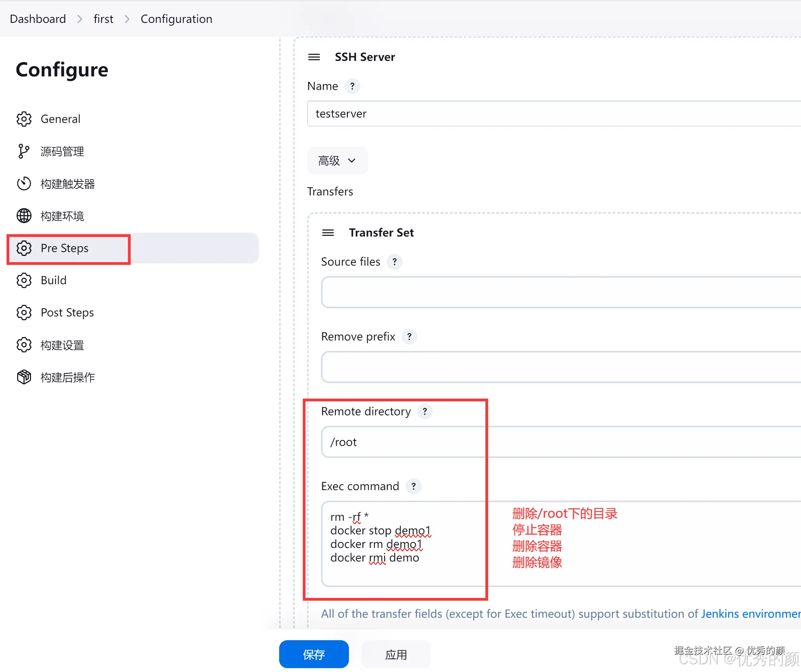The image size is (801, 672).
Task: Expand the 高级 advanced options dropdown
Action: pyautogui.click(x=337, y=161)
